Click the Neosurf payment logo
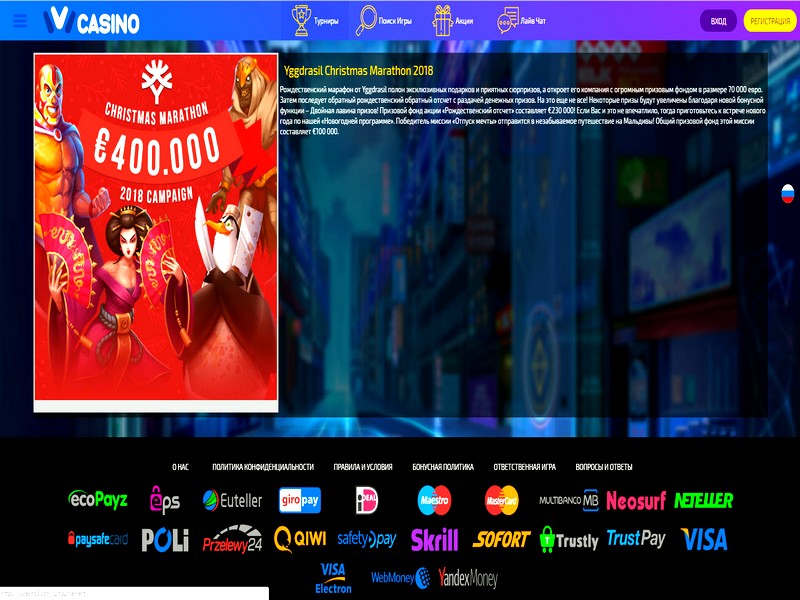The height and width of the screenshot is (600, 800). click(x=636, y=501)
